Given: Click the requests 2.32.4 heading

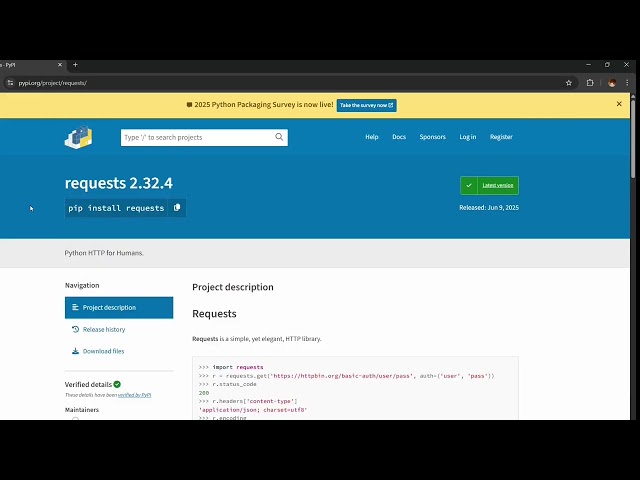Looking at the screenshot, I should 119,183.
